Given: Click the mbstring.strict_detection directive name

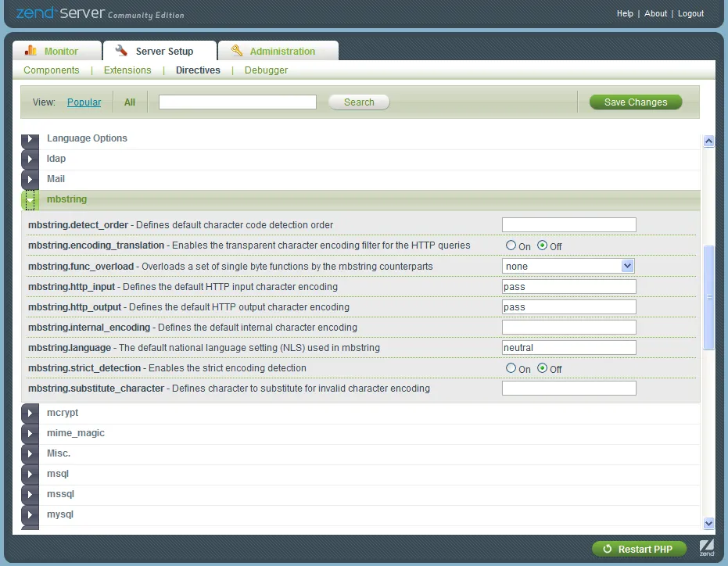Looking at the screenshot, I should 84,368.
